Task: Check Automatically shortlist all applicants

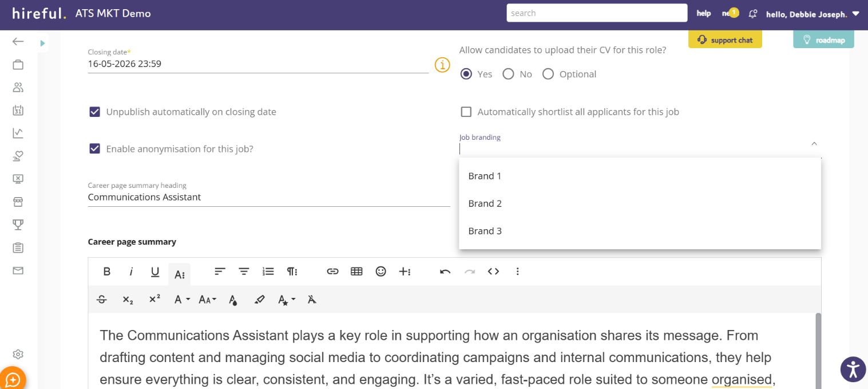Action: [x=466, y=112]
